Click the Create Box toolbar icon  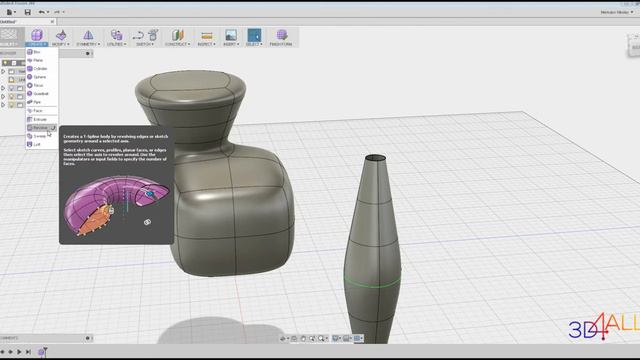[37, 35]
